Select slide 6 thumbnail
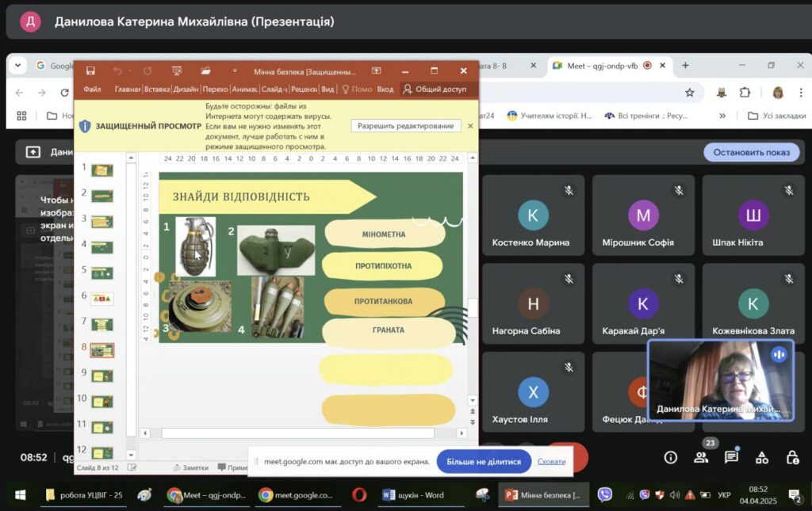812x511 pixels. pyautogui.click(x=102, y=299)
